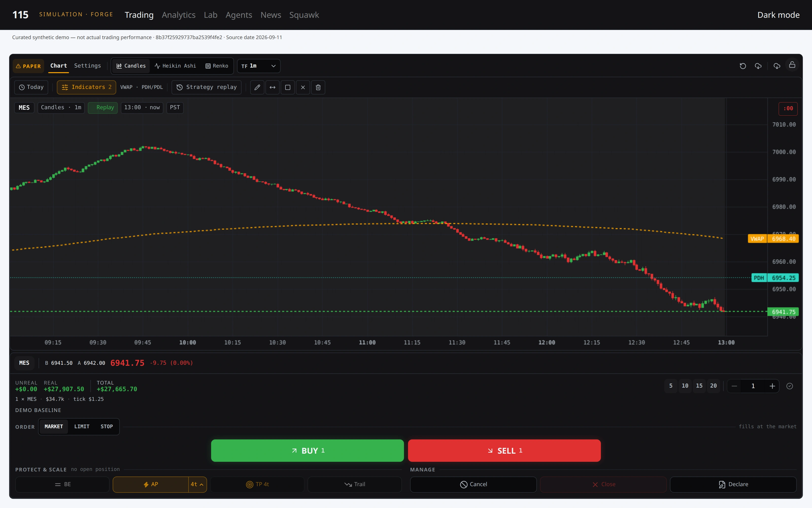This screenshot has width=812, height=508.
Task: Click the reset/undo circular arrow icon
Action: [742, 66]
